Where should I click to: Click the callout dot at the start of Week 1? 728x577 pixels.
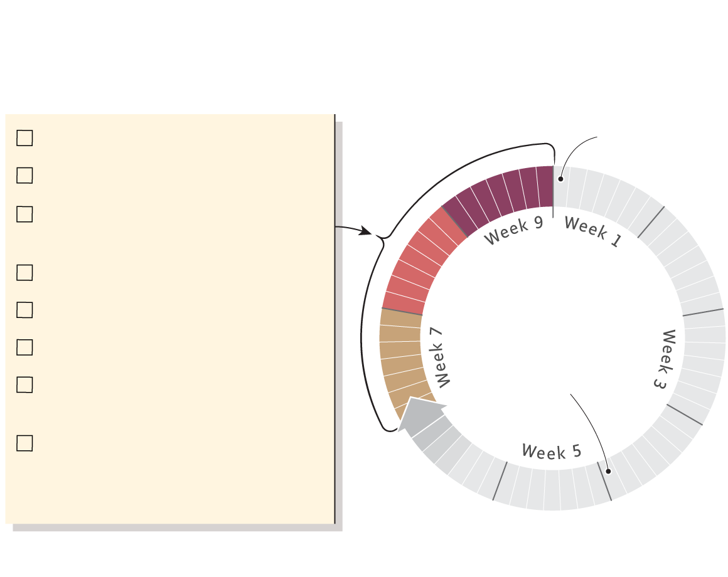(561, 179)
